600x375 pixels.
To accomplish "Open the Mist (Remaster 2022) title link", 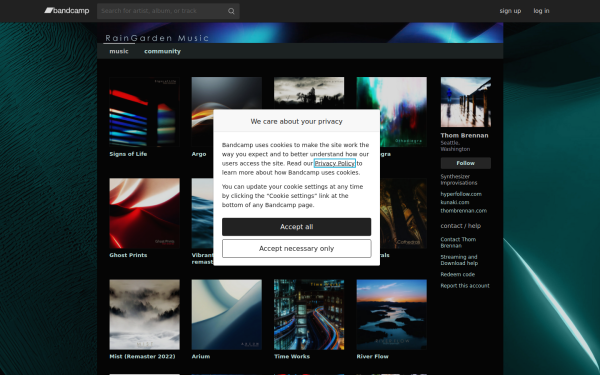I will 142,356.
